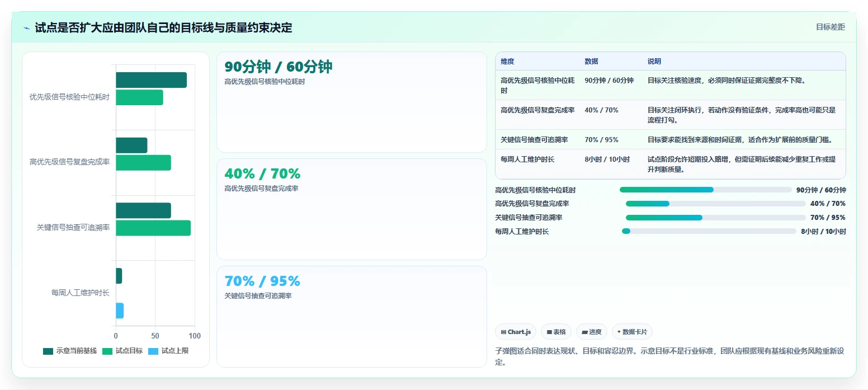Open the 70% / 95% data card
Viewport: 868px width, 390px height.
coord(352,317)
